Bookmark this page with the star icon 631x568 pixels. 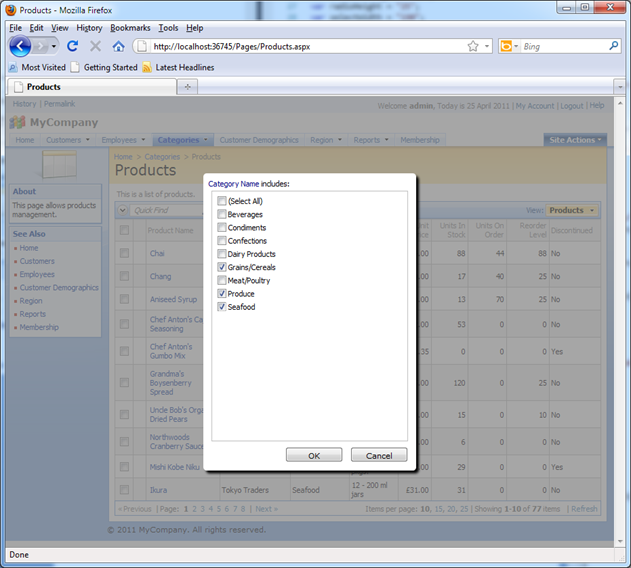point(473,46)
